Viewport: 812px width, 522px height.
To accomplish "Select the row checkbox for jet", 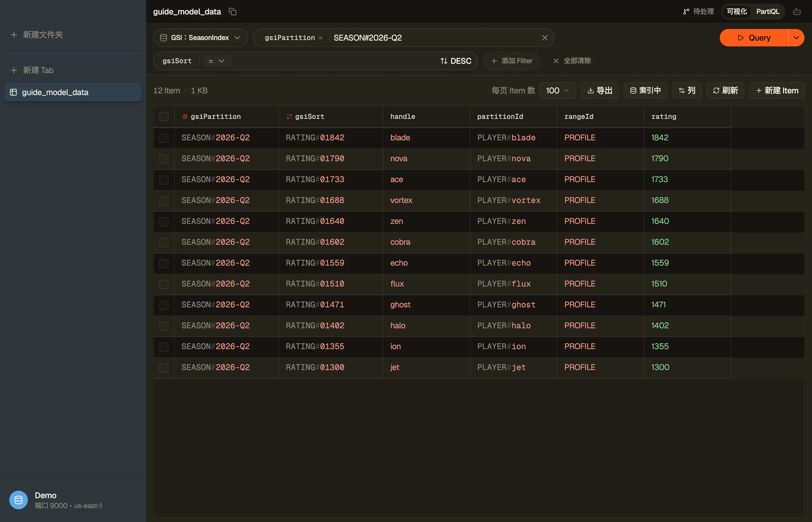I will [164, 368].
